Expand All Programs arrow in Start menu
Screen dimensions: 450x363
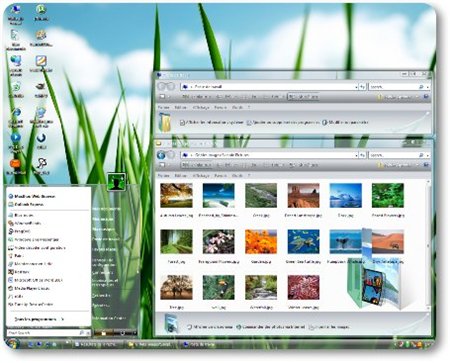62,319
